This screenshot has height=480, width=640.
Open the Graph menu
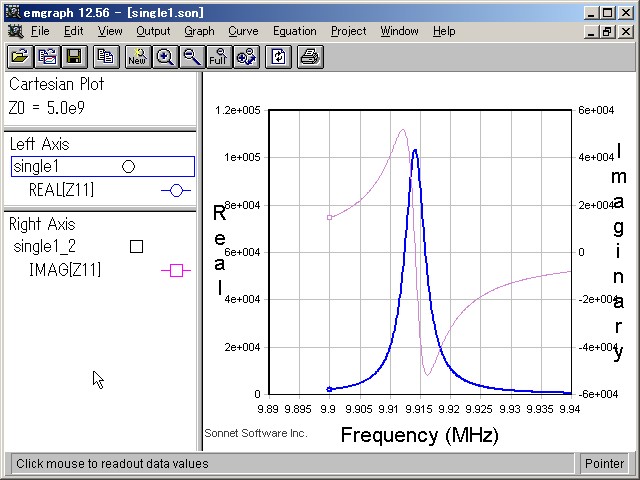pyautogui.click(x=199, y=31)
